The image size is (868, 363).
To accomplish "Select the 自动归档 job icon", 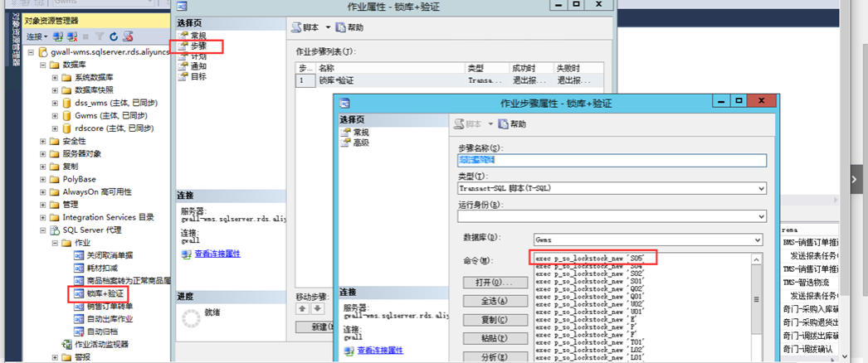I will tap(79, 332).
